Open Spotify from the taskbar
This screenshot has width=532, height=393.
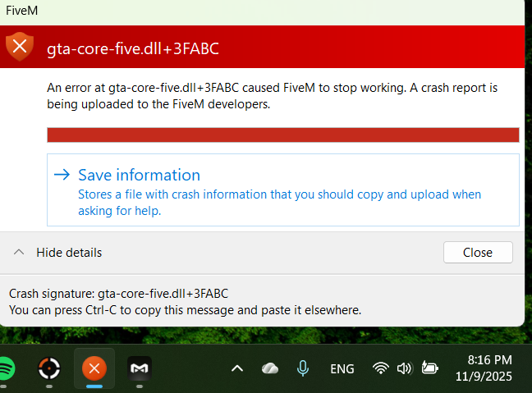(7, 368)
